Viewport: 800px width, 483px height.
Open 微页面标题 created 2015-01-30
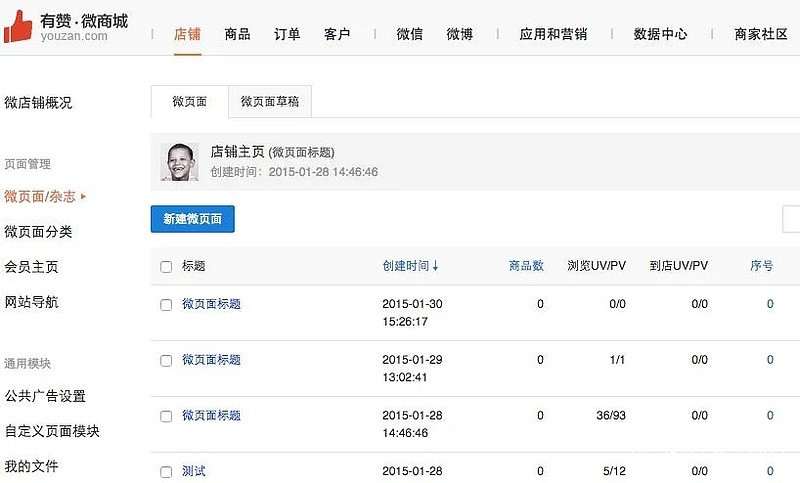[211, 304]
